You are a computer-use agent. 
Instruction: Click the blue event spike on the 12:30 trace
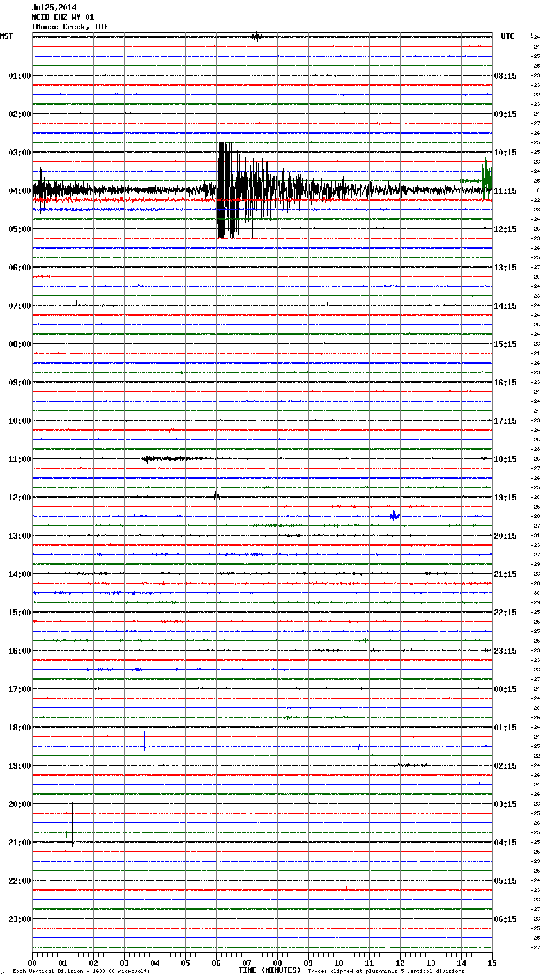tap(394, 516)
